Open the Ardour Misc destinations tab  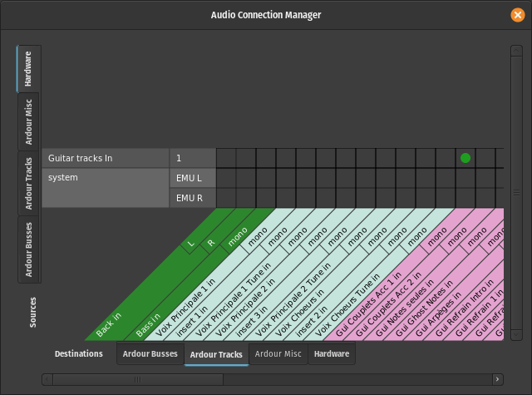(x=278, y=353)
